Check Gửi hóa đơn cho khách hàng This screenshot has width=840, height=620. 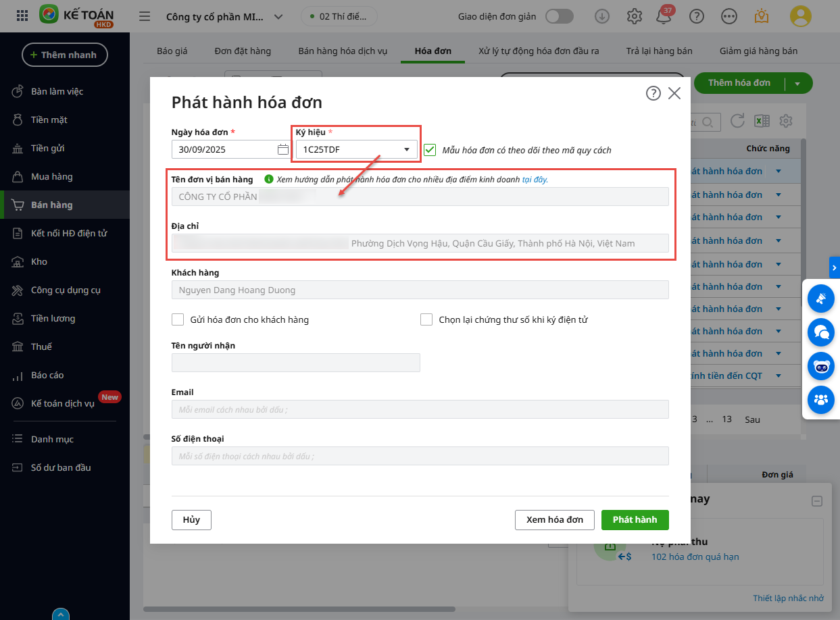point(178,319)
